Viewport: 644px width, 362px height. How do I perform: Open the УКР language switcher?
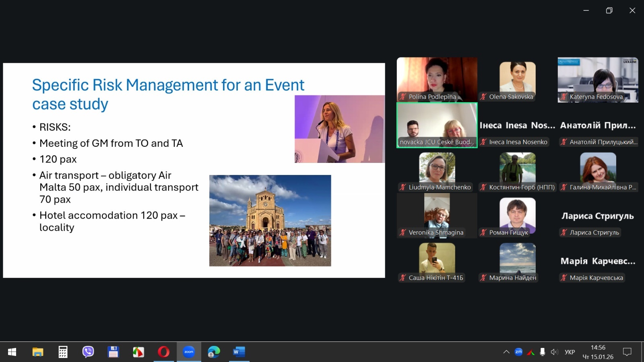click(570, 352)
